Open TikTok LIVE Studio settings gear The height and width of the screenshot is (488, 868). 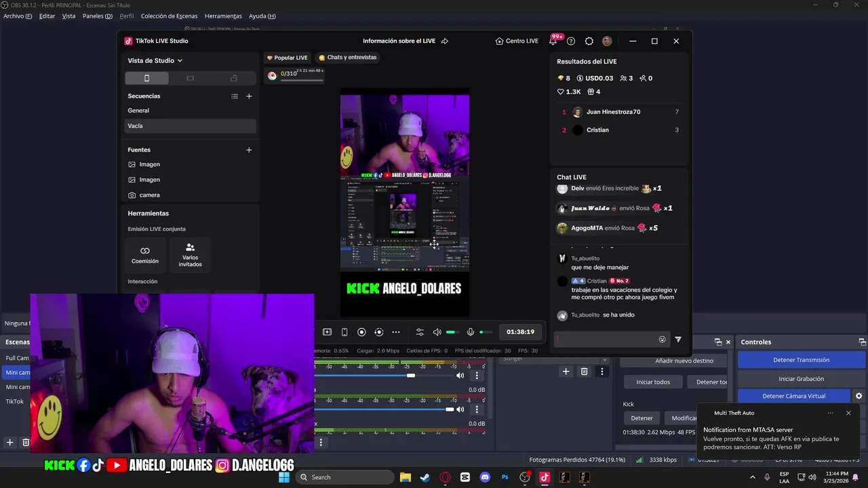point(589,41)
